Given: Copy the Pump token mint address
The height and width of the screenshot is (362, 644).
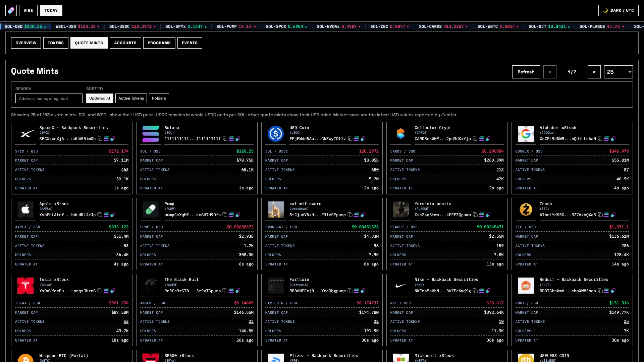Looking at the screenshot, I should [225, 215].
